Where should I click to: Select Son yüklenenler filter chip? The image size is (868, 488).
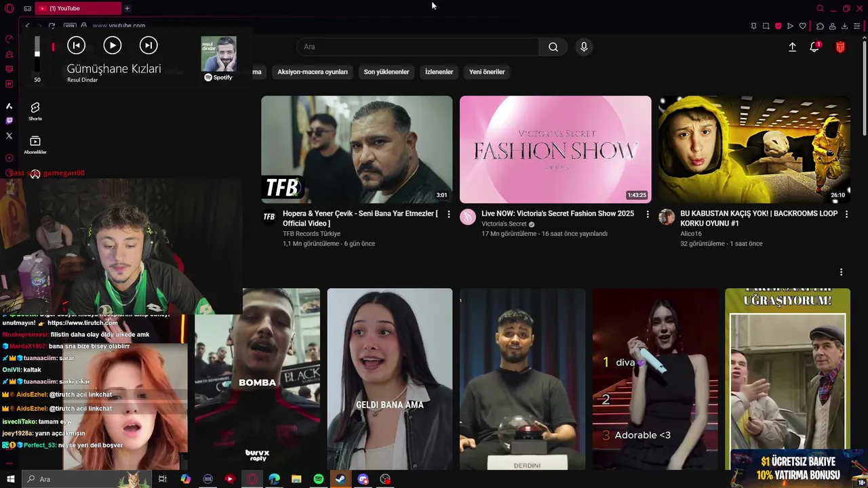pyautogui.click(x=387, y=72)
